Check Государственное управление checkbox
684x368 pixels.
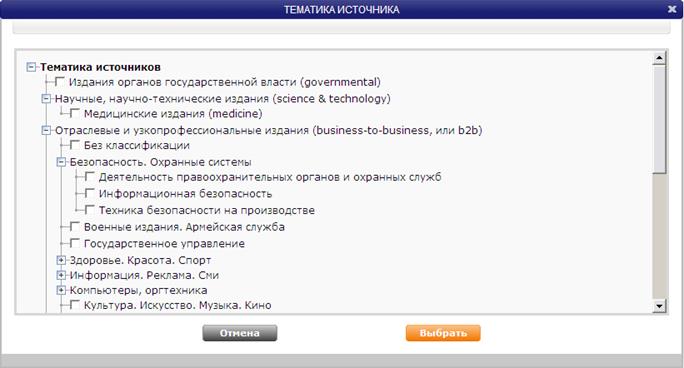click(75, 243)
